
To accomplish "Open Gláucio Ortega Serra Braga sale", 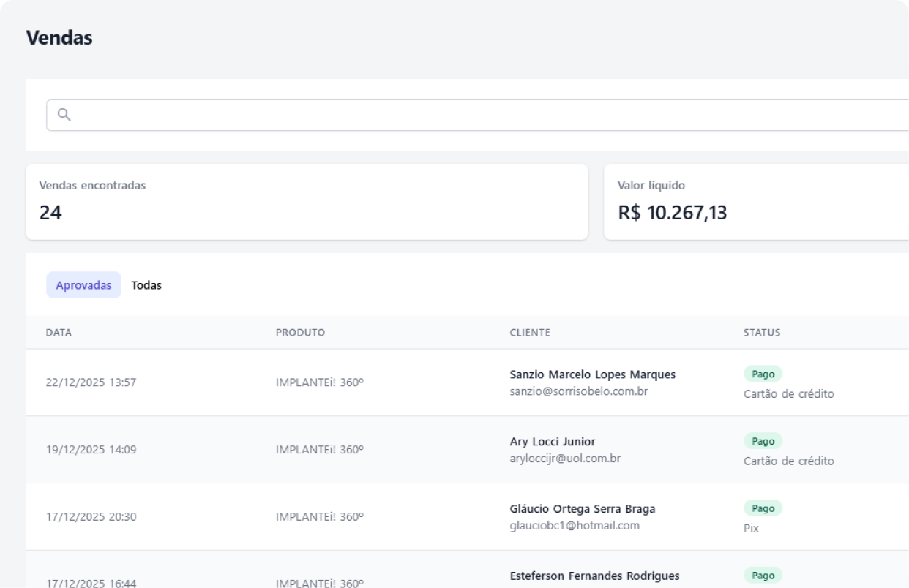I will [x=582, y=509].
